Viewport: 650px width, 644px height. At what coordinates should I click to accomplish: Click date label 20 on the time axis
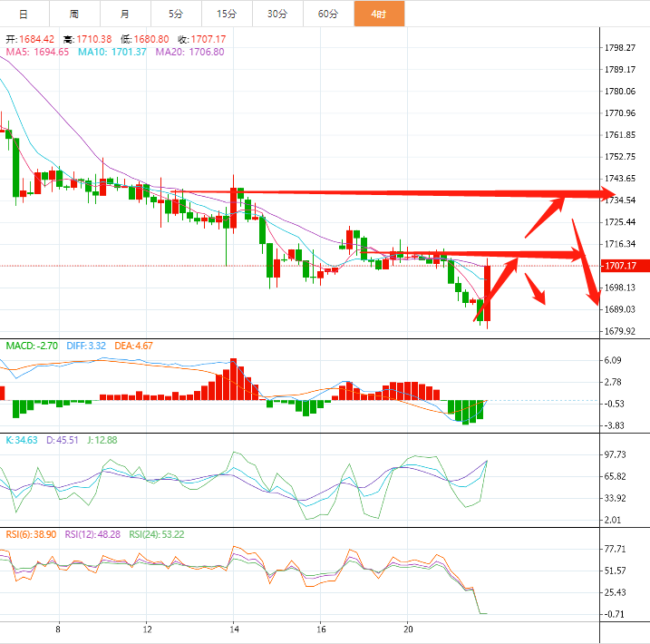(x=408, y=629)
